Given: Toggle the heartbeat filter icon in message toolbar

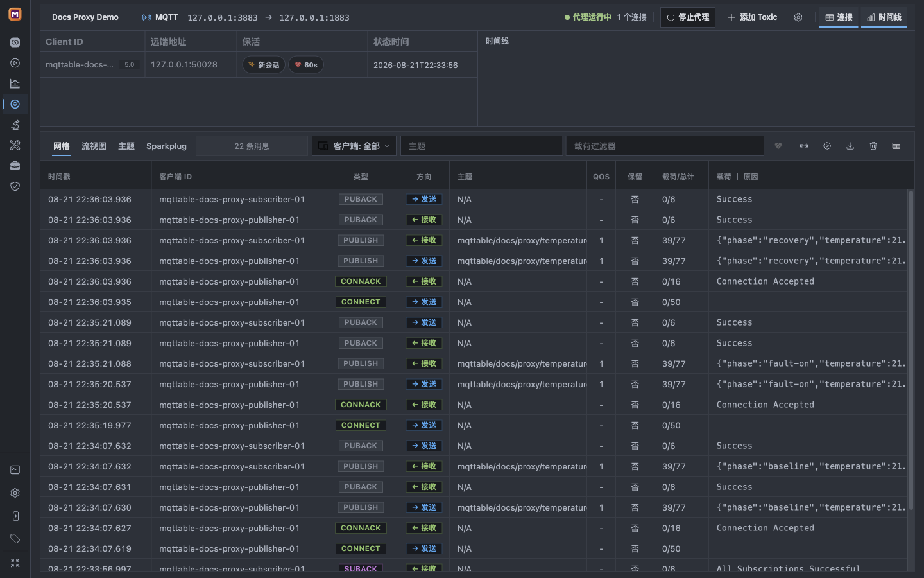Looking at the screenshot, I should click(x=778, y=146).
